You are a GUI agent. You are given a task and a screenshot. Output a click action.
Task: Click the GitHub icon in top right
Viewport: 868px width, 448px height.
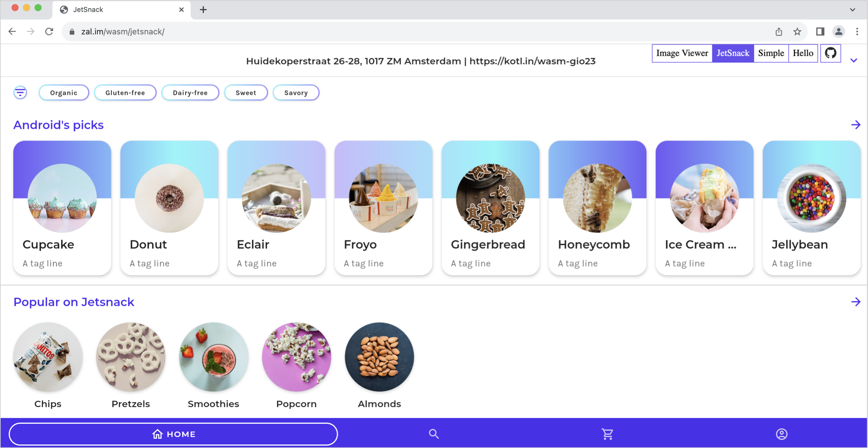point(830,52)
